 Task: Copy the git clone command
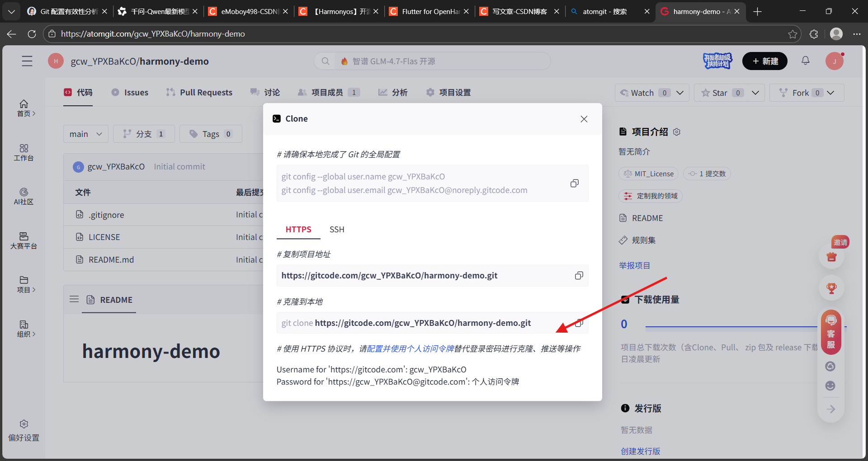point(578,323)
